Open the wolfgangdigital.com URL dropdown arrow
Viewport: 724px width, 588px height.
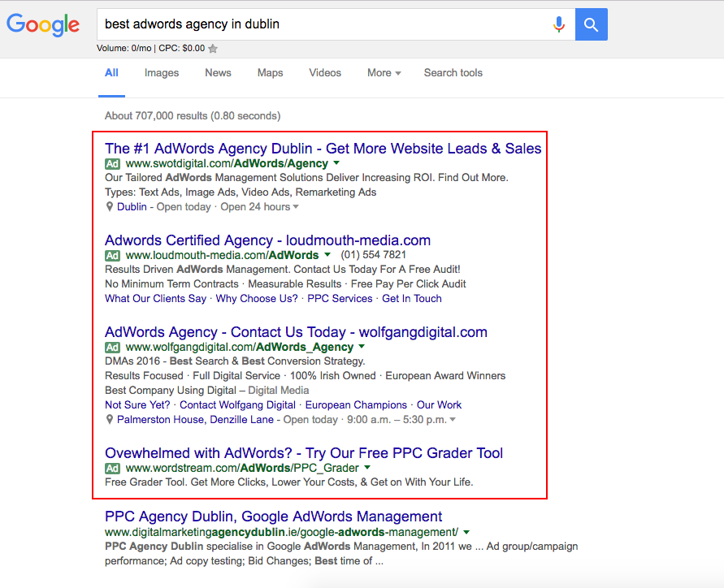[362, 347]
